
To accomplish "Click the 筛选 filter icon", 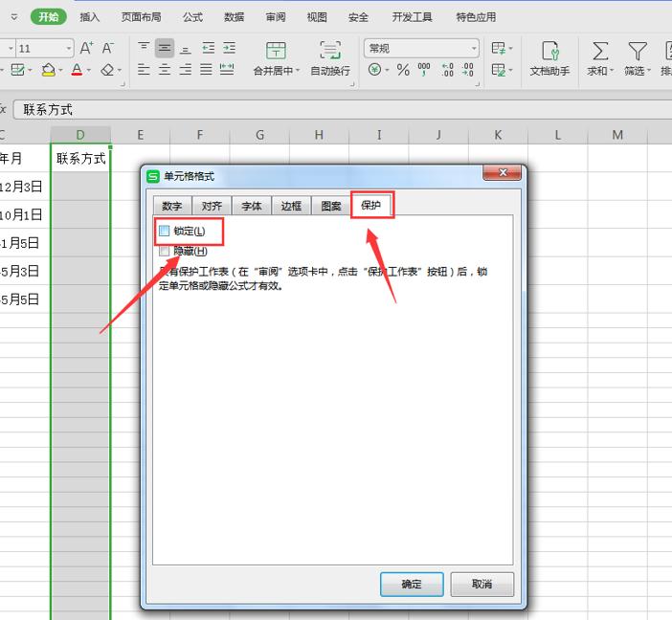I will pyautogui.click(x=637, y=52).
